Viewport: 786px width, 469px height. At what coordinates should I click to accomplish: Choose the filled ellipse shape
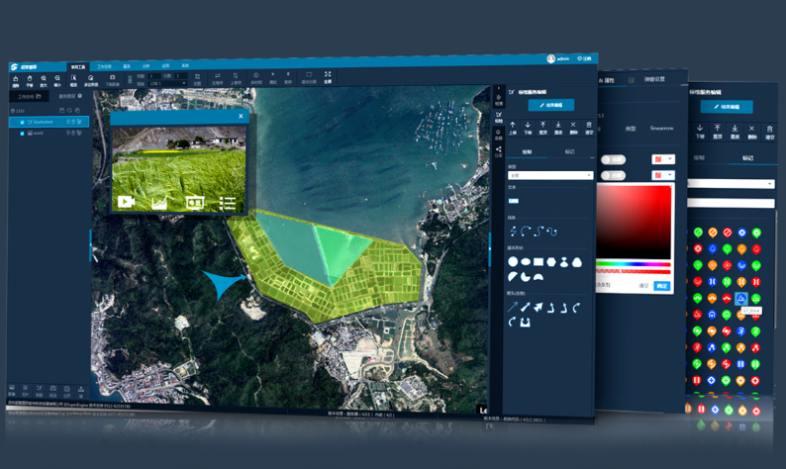click(x=525, y=262)
